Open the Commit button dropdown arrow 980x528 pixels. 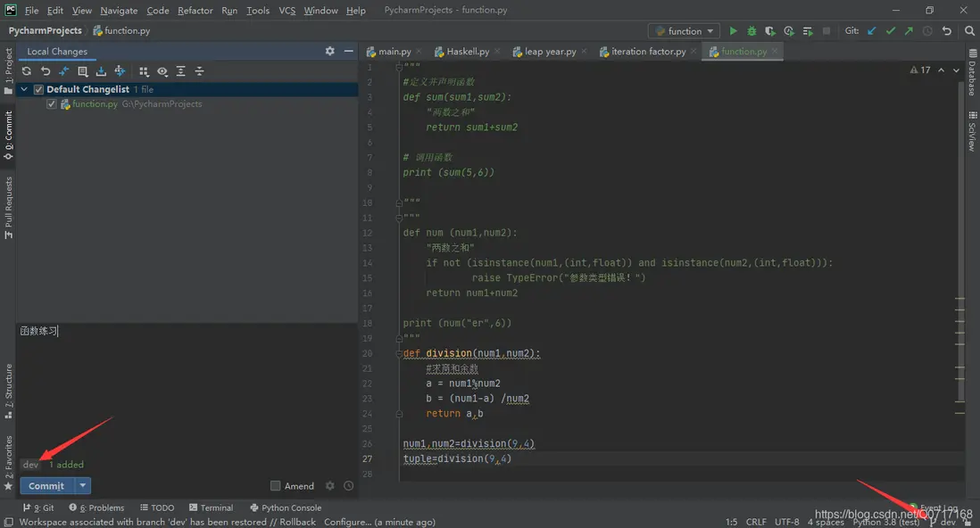point(83,486)
